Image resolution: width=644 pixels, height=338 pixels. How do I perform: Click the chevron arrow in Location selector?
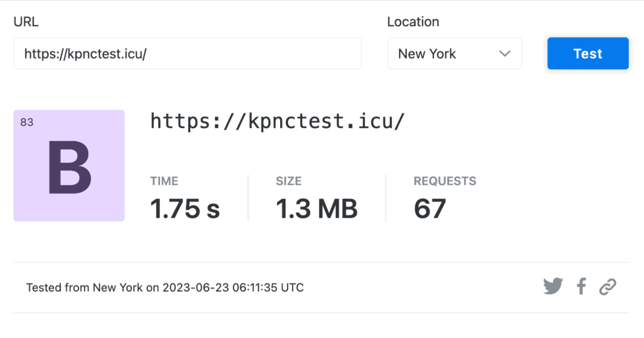505,54
